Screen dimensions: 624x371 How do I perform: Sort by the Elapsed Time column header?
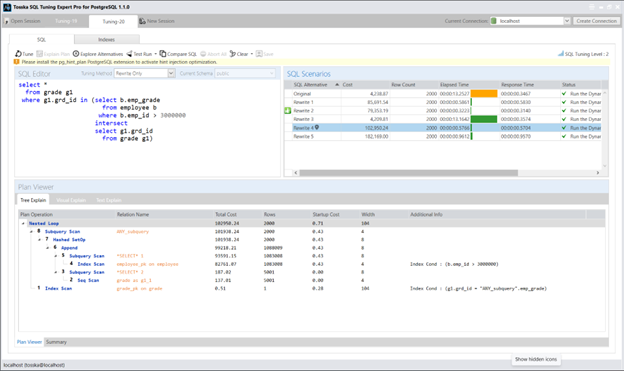(468, 85)
